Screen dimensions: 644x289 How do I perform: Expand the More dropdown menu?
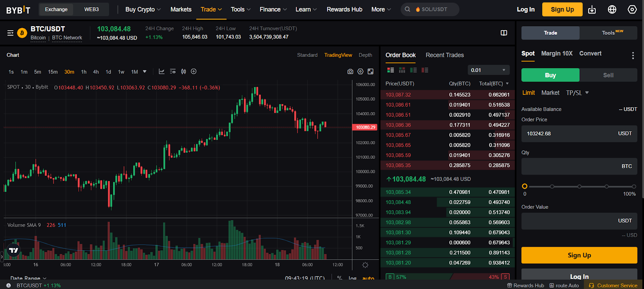(x=381, y=9)
